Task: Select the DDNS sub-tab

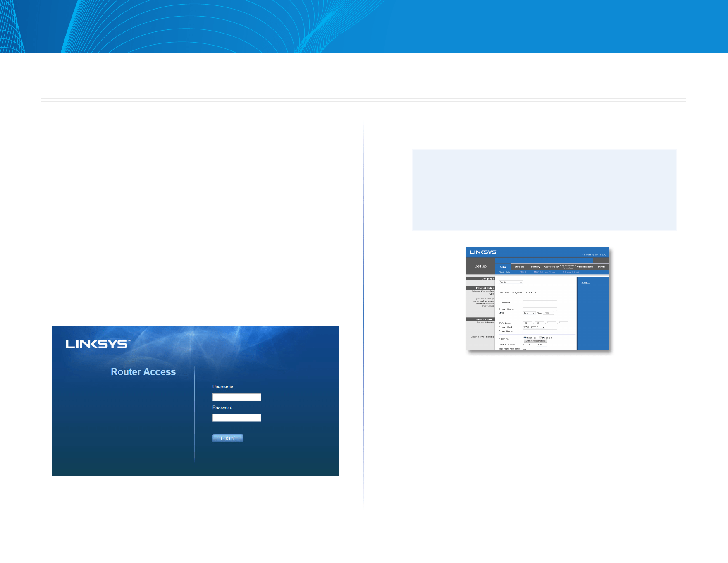Action: (x=523, y=272)
